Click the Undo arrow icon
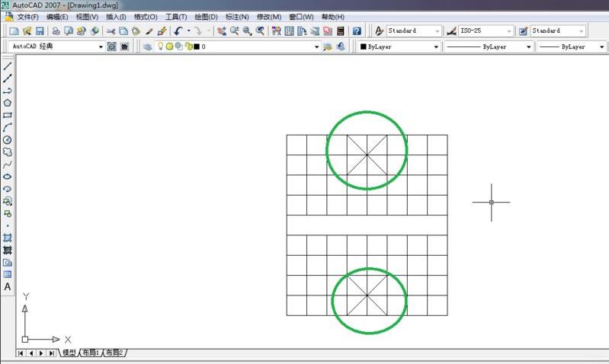Image resolution: width=609 pixels, height=364 pixels. [x=178, y=31]
